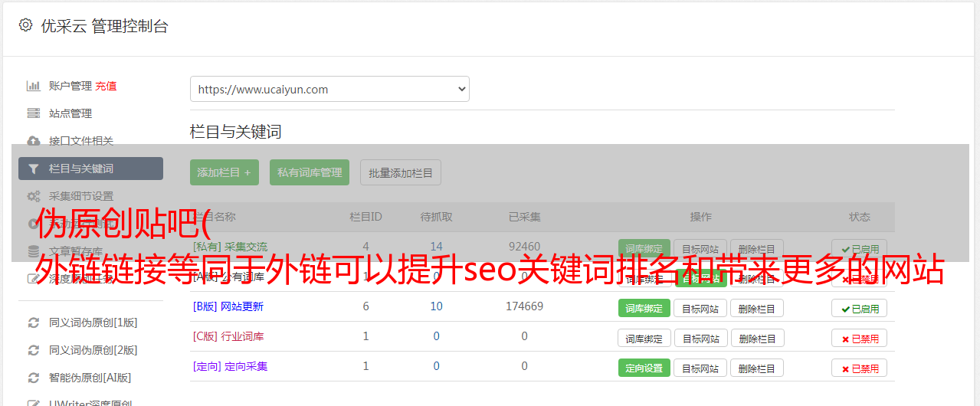Image resolution: width=980 pixels, height=406 pixels.
Task: Click 添加栏目 + button
Action: point(225,172)
